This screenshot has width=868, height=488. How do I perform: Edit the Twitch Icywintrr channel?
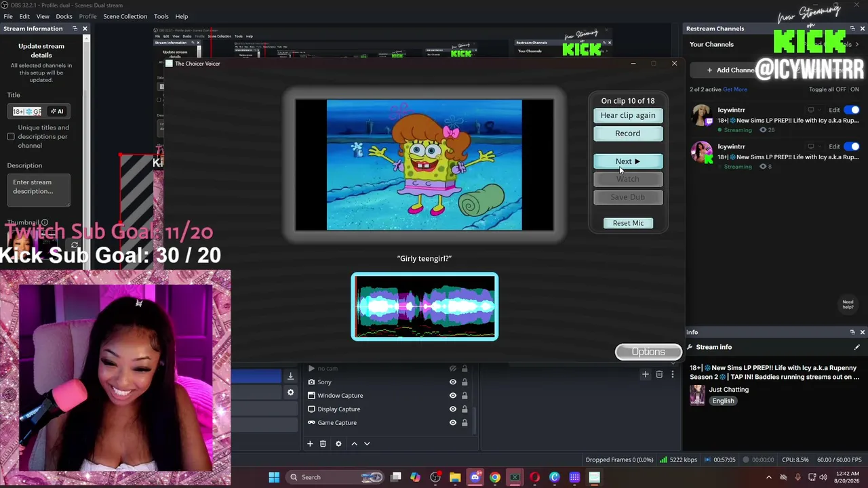(x=834, y=110)
